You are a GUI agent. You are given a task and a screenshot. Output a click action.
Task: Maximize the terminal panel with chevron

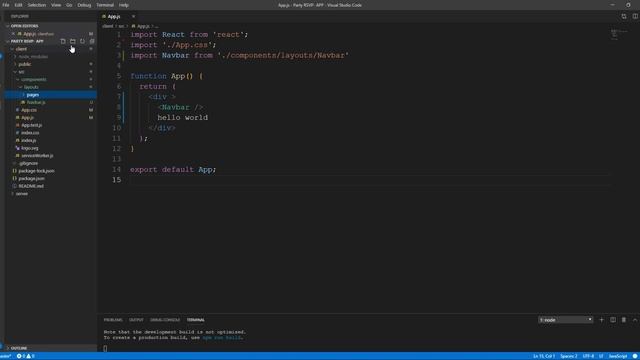(x=635, y=320)
